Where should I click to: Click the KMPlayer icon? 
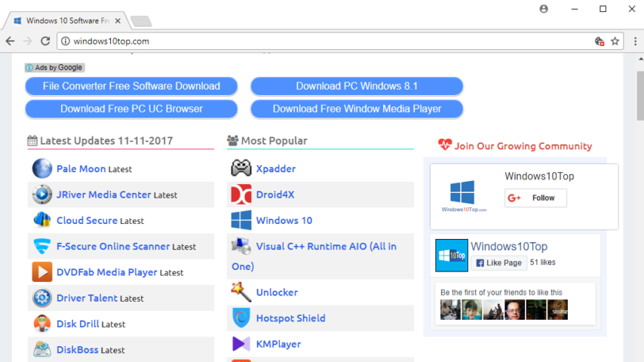[x=241, y=344]
